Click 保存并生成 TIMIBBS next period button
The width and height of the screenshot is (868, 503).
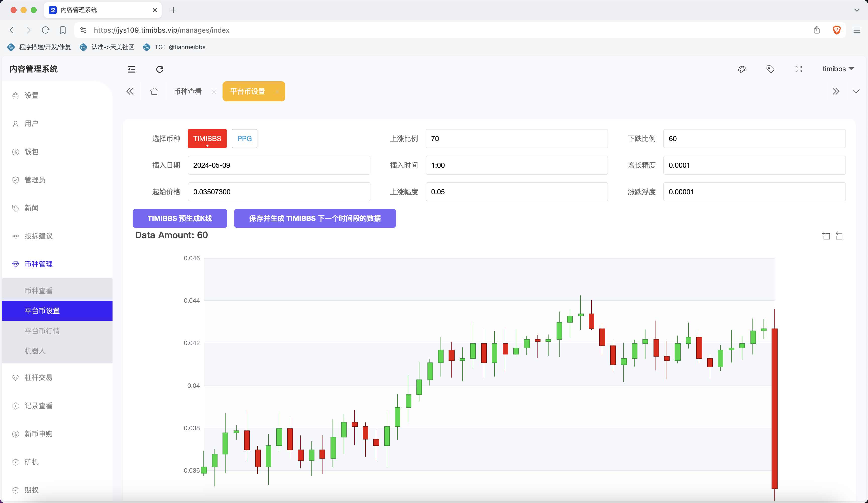point(314,218)
